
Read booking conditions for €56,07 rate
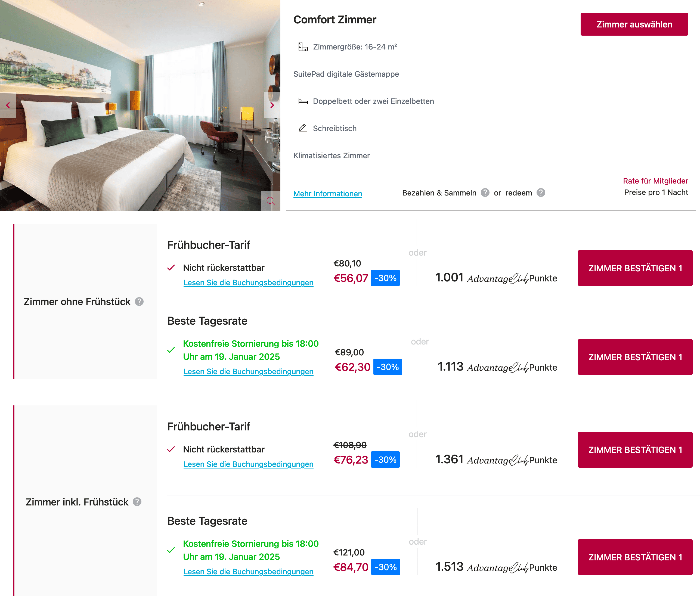[248, 283]
